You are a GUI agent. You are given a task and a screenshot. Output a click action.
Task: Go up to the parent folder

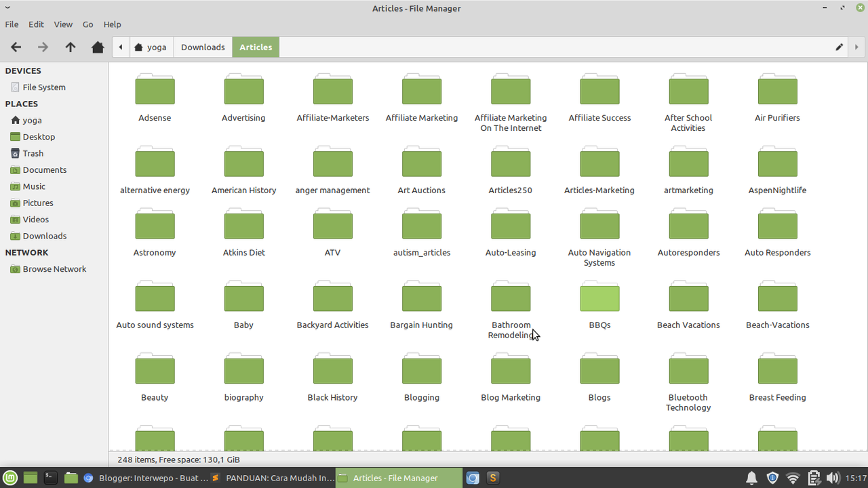pos(71,47)
